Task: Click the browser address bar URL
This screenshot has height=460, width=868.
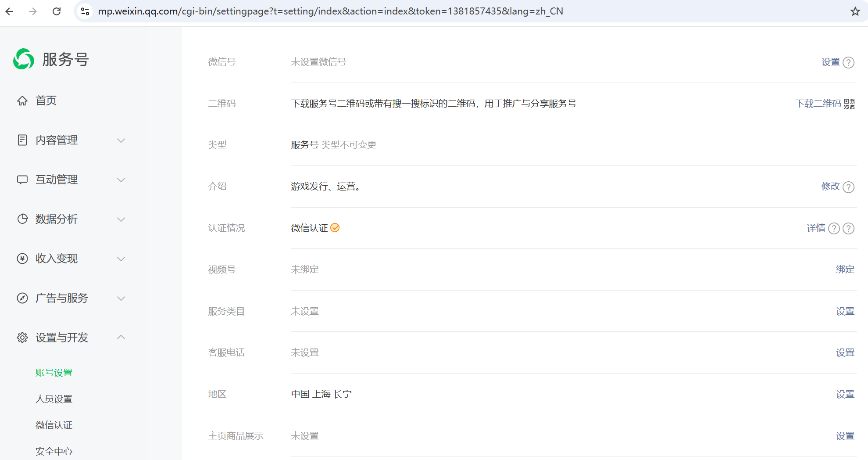Action: (330, 11)
